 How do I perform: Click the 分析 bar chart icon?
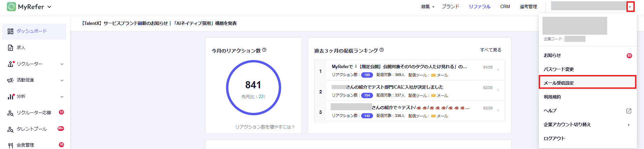(11, 96)
